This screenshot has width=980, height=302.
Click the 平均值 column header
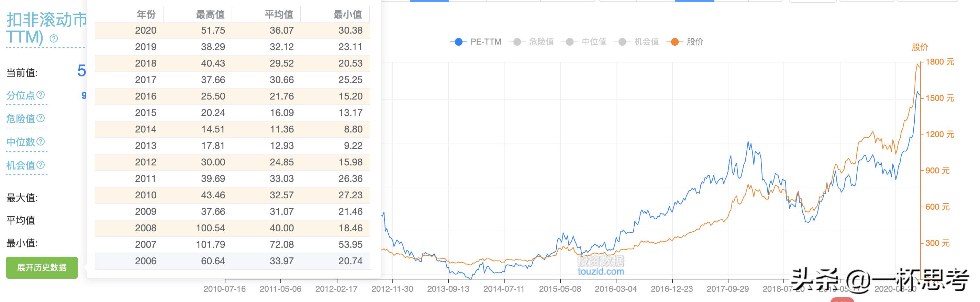279,14
